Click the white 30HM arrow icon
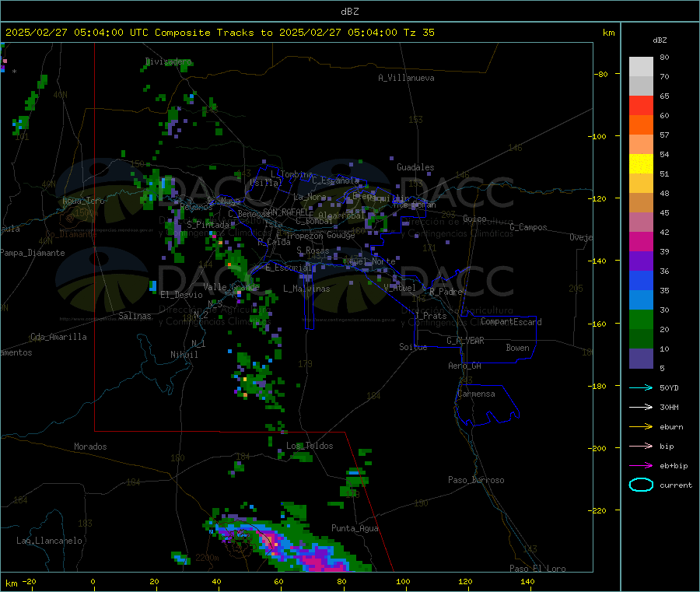700x592 pixels. [641, 407]
